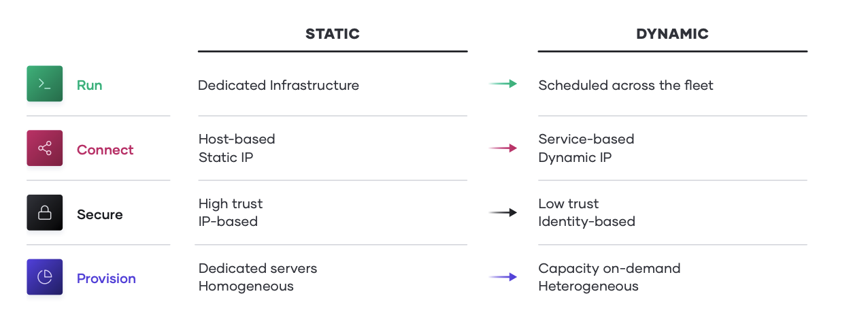Click the pink arrow in Connect row
The width and height of the screenshot is (868, 328).
click(x=503, y=148)
